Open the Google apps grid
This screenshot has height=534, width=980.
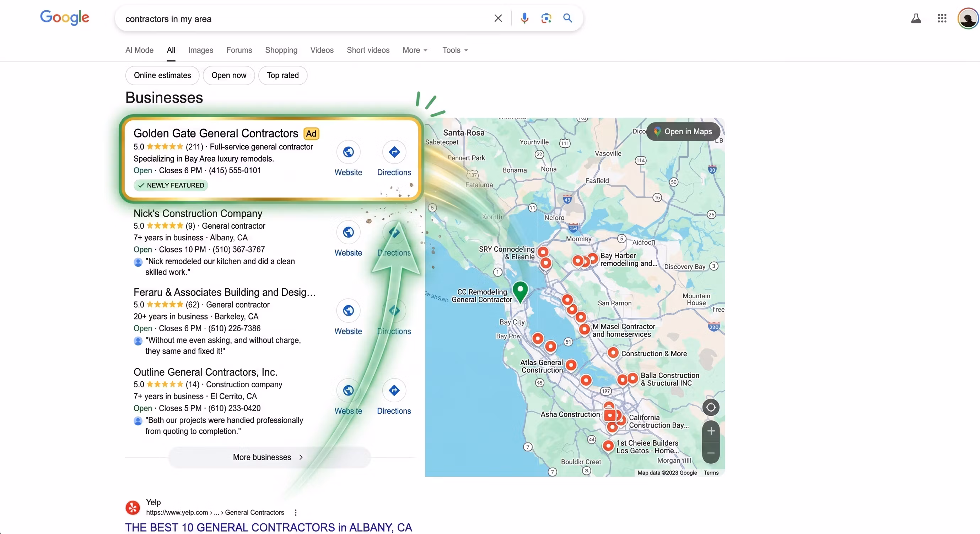(x=942, y=18)
